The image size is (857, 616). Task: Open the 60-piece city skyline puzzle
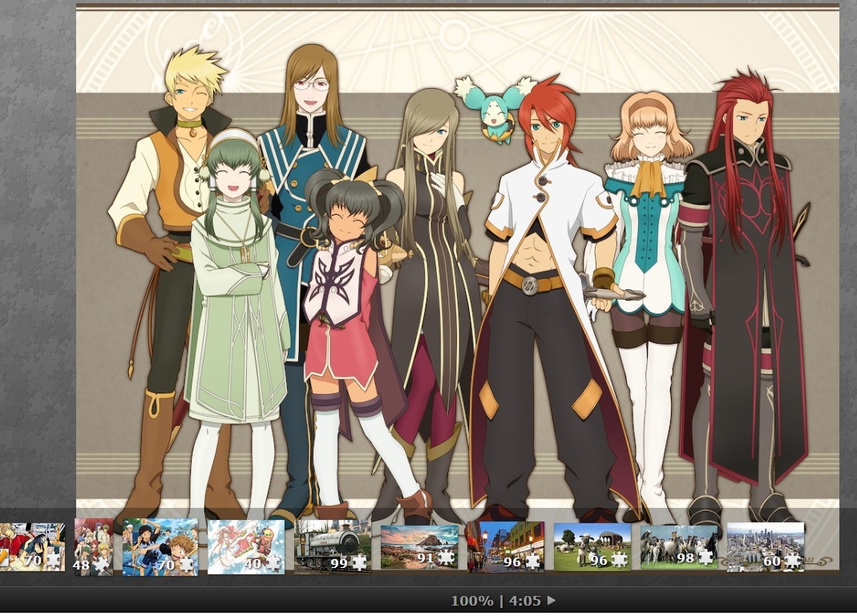[x=765, y=546]
